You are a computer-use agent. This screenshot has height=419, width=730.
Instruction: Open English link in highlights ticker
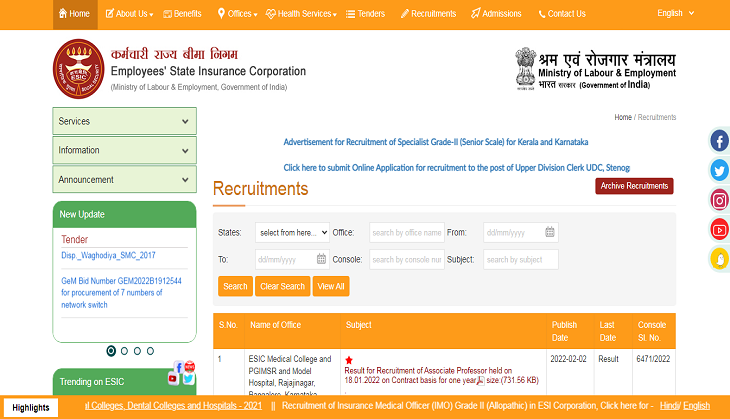point(696,405)
